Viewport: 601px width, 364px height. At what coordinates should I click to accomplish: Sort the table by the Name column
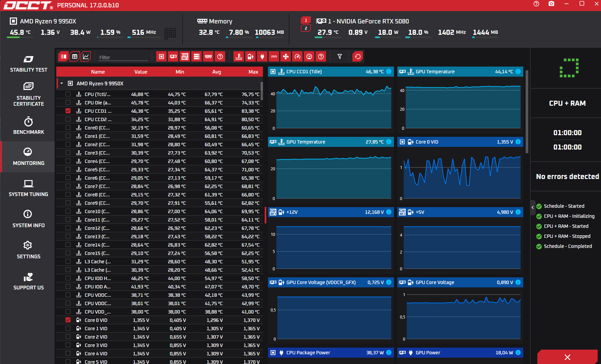click(x=98, y=72)
